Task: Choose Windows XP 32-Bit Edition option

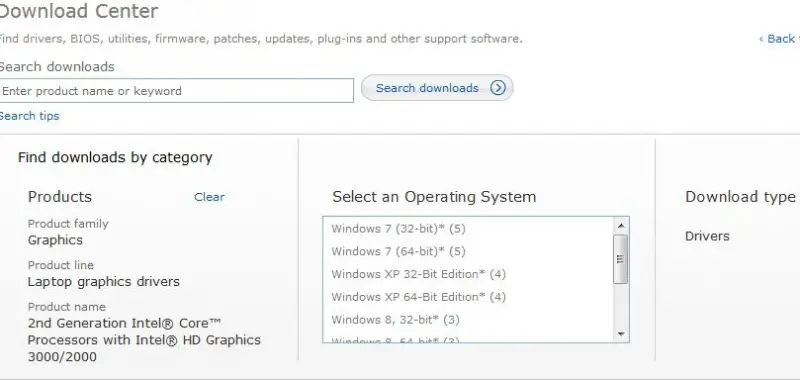Action: (x=418, y=274)
